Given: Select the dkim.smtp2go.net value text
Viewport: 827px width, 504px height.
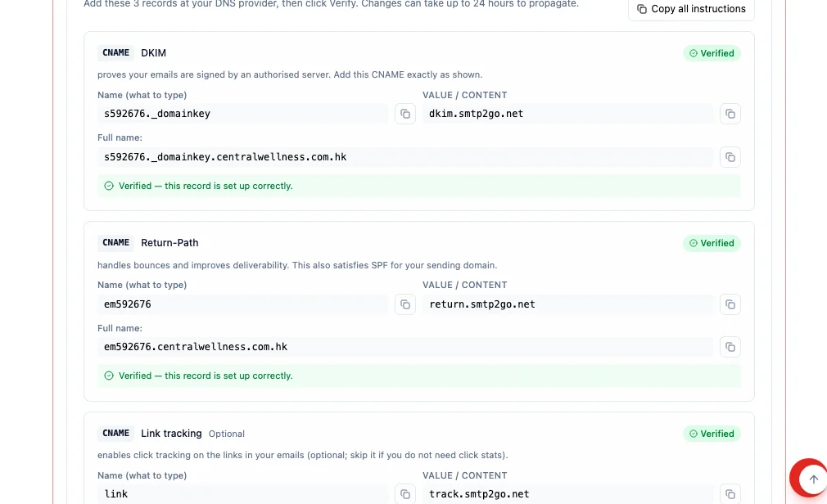Looking at the screenshot, I should click(476, 114).
